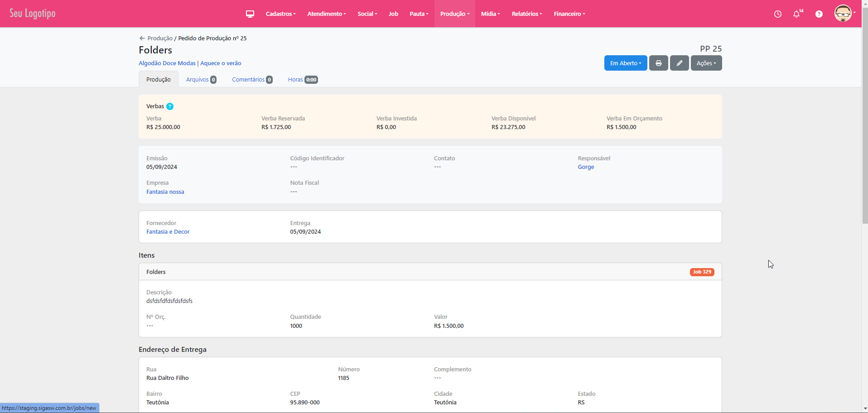
Task: Open the clock timer icon
Action: tap(777, 14)
